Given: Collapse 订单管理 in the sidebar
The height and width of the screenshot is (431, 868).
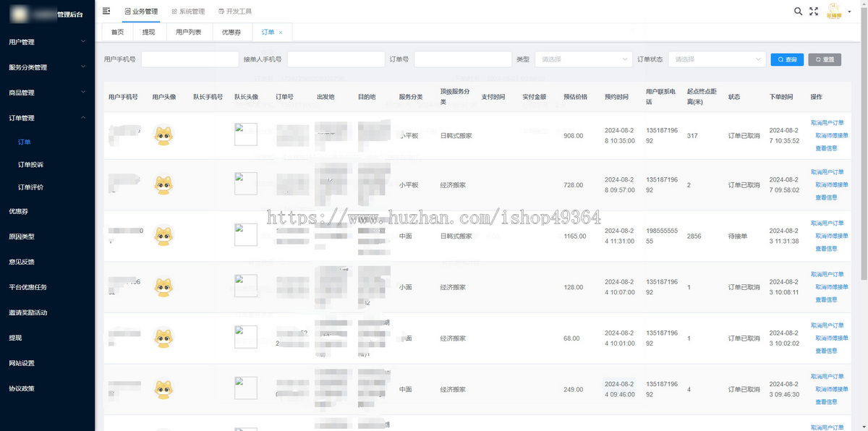Looking at the screenshot, I should [x=47, y=118].
